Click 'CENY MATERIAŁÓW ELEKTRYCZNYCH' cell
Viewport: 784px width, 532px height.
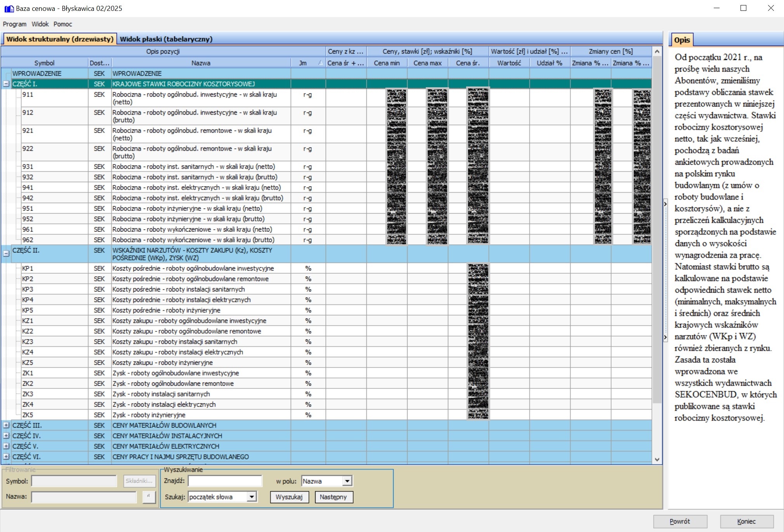coord(201,446)
